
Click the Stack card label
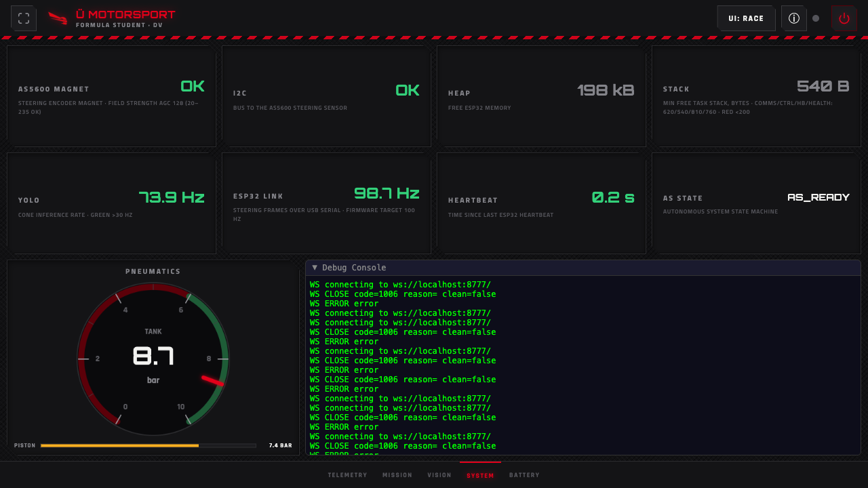click(676, 89)
